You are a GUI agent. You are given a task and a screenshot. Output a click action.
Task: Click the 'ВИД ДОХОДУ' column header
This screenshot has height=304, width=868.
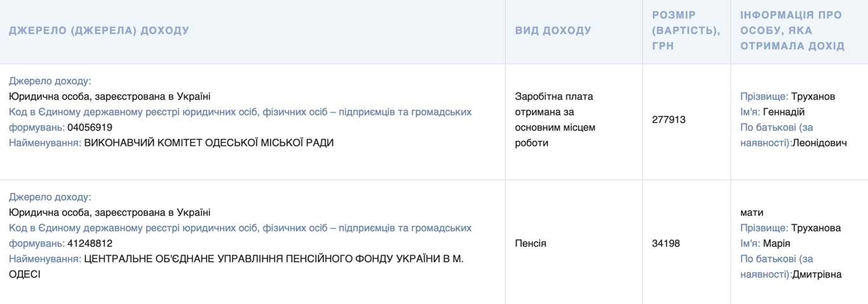point(553,30)
